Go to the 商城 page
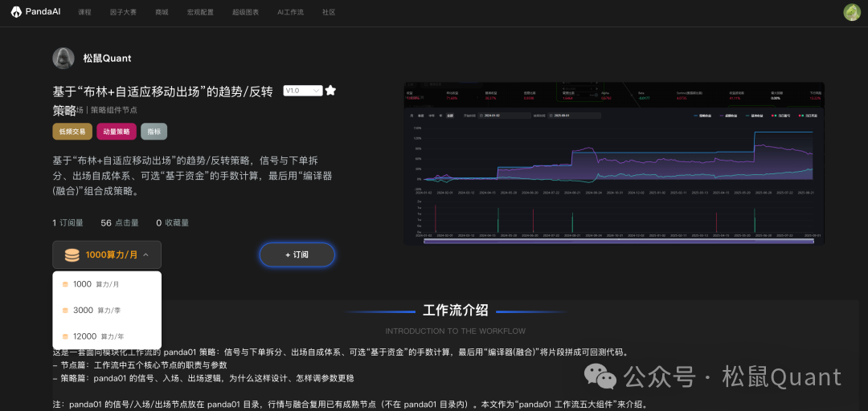The image size is (868, 411). coord(162,12)
